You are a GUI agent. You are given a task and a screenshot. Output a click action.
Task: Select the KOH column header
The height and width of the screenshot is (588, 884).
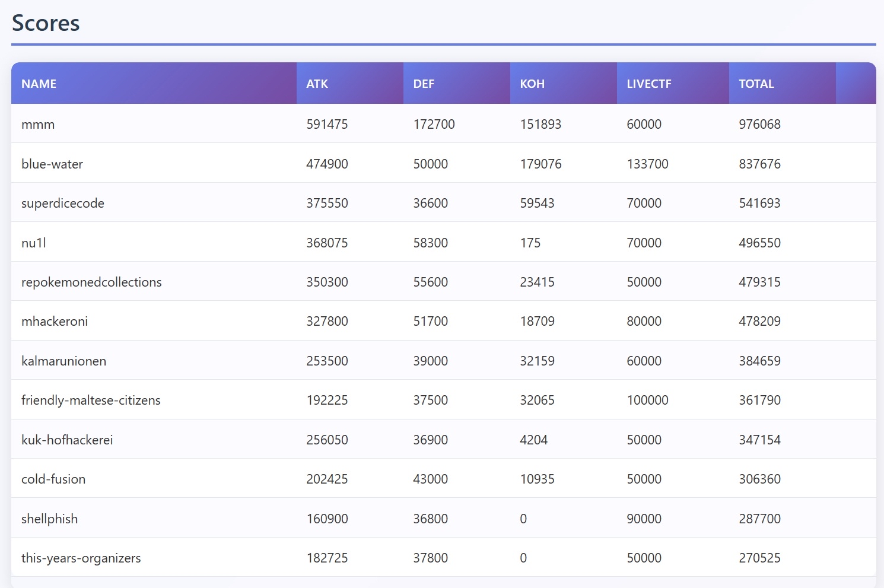point(532,84)
